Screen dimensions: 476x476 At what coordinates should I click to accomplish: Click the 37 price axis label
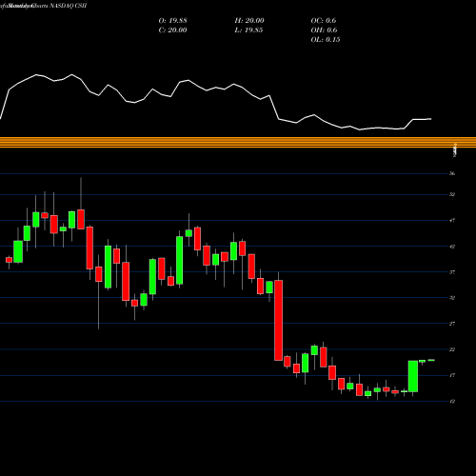coord(452,272)
